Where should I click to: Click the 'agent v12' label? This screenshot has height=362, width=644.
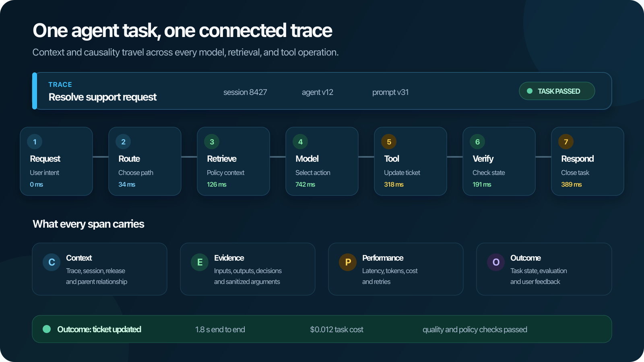pos(318,92)
